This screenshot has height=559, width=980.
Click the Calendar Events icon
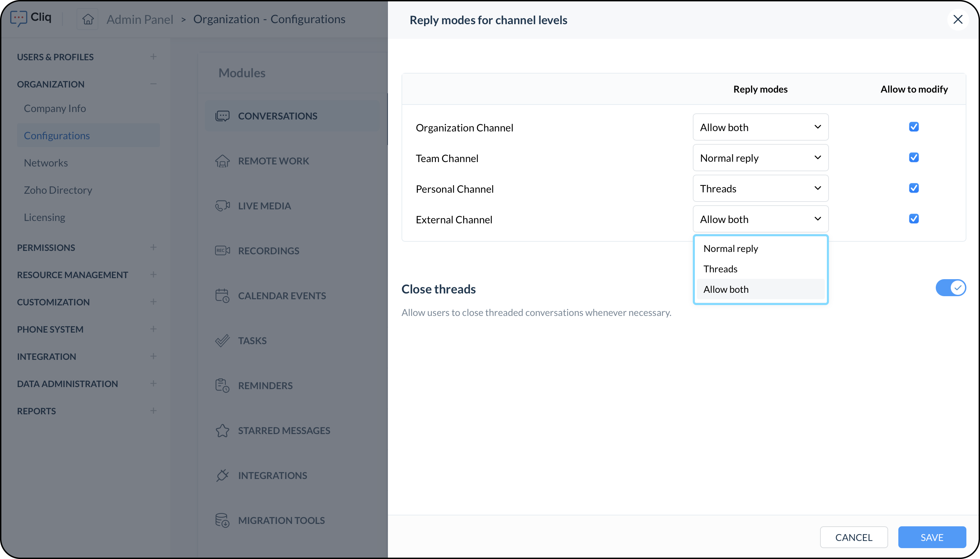[x=223, y=296]
